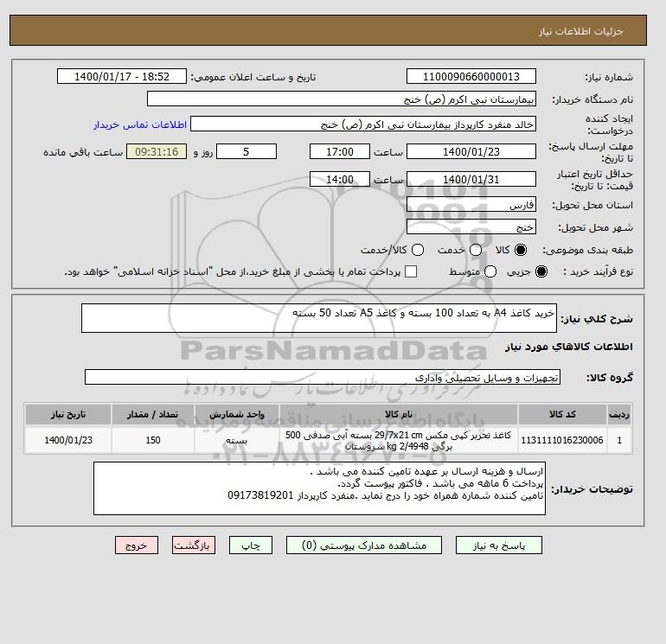This screenshot has width=666, height=644.
Task: Click the شماره نیاز label
Action: click(x=609, y=77)
